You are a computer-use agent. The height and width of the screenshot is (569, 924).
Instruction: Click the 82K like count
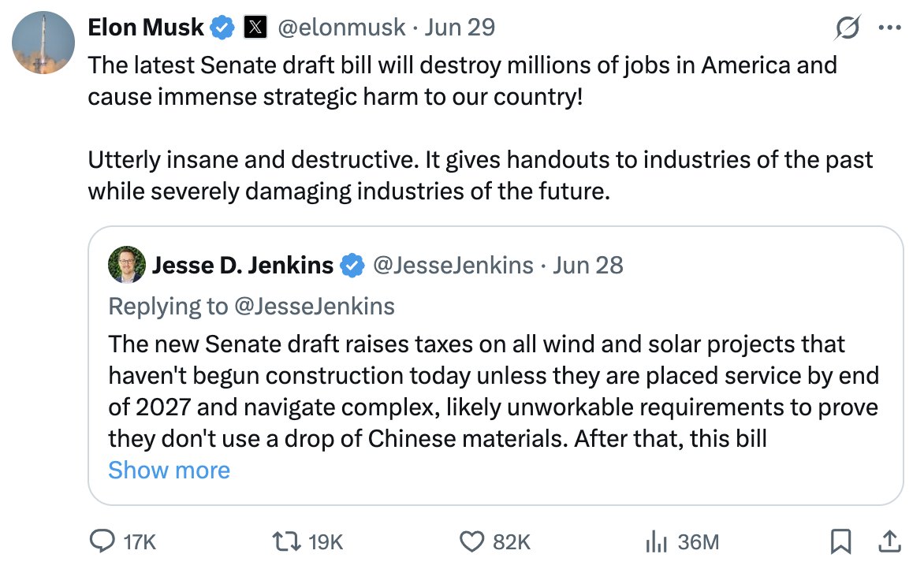pyautogui.click(x=510, y=541)
